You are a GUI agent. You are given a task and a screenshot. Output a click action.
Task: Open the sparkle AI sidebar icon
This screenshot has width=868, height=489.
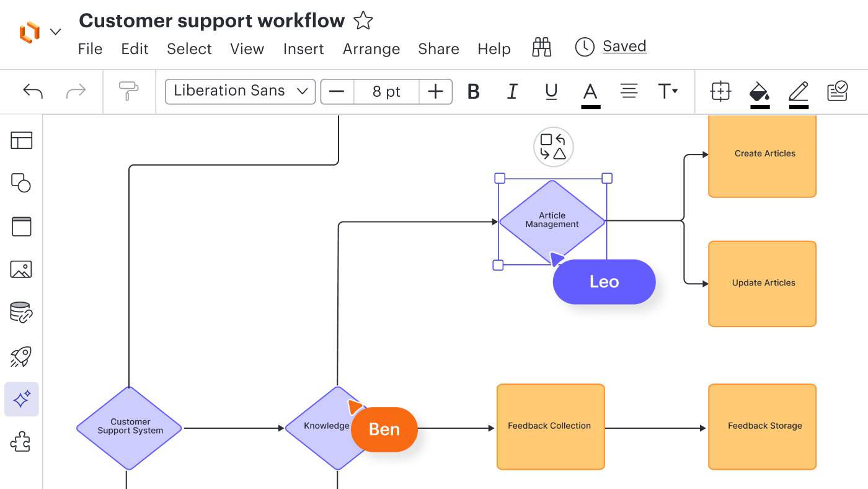[21, 399]
